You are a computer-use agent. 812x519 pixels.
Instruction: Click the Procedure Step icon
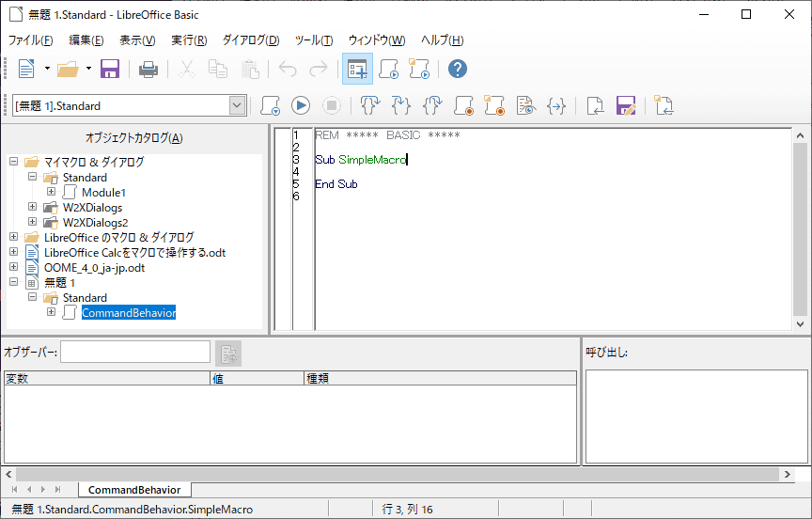pos(370,105)
